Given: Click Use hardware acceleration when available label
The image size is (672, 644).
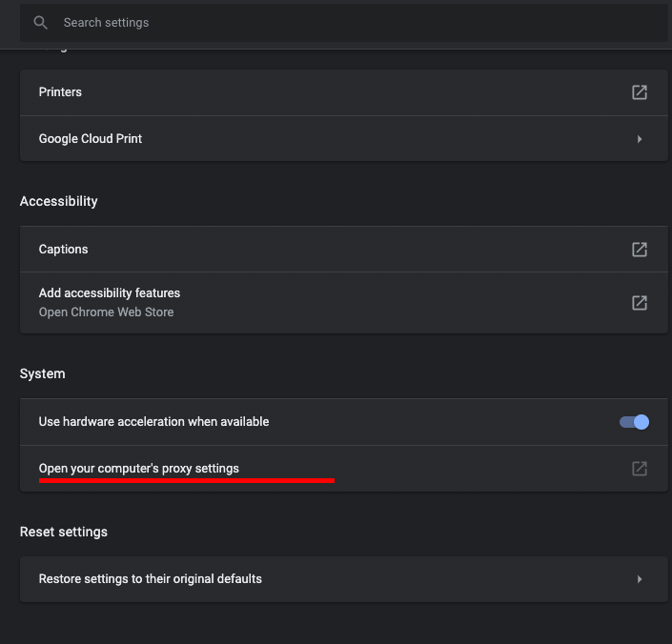Looking at the screenshot, I should [x=153, y=422].
